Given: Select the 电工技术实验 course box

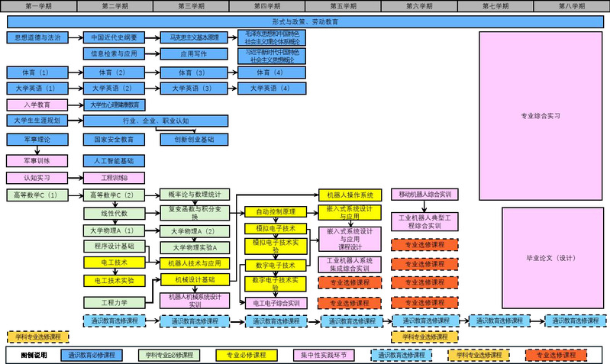Looking at the screenshot, I should click(x=114, y=281).
